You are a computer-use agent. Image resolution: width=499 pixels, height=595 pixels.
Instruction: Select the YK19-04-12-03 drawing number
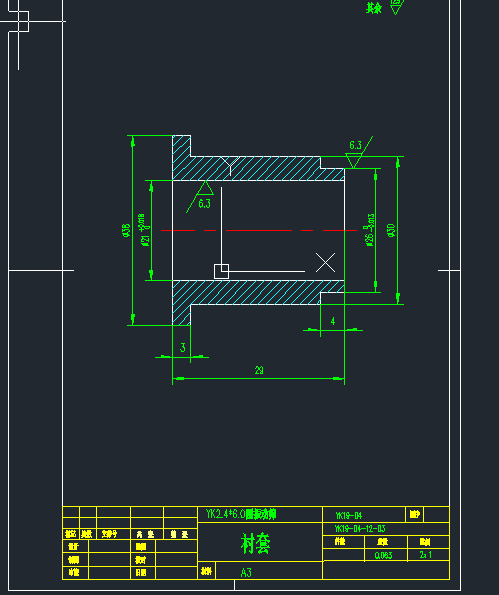tap(360, 529)
